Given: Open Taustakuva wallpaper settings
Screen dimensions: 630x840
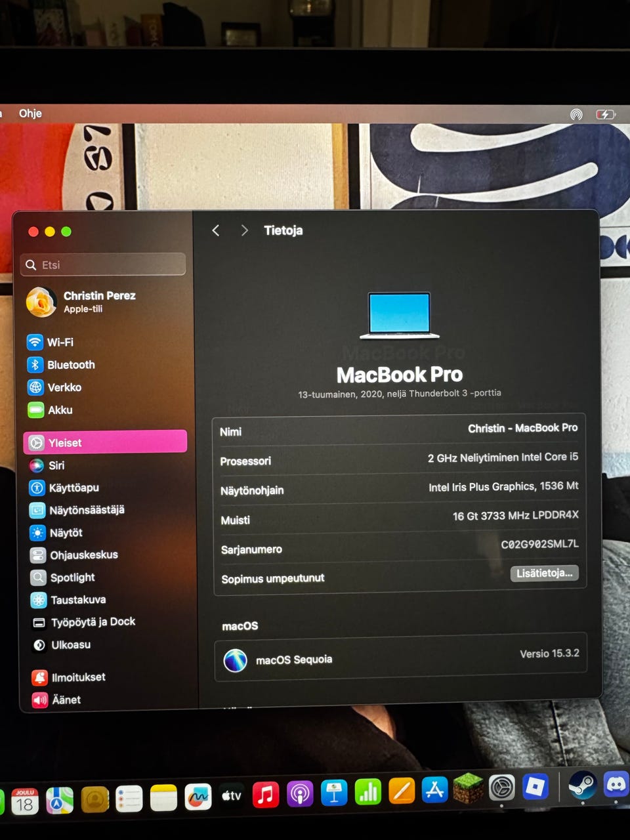Looking at the screenshot, I should [68, 600].
